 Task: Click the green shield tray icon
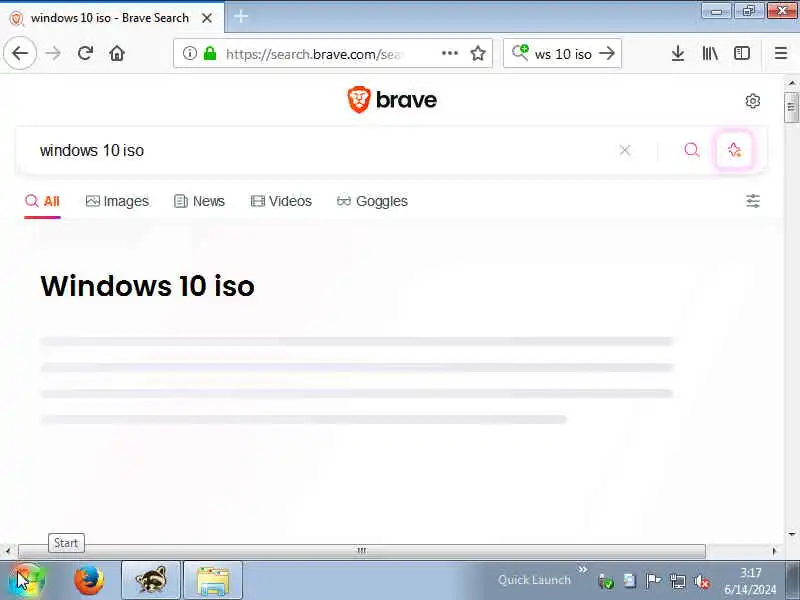[606, 581]
